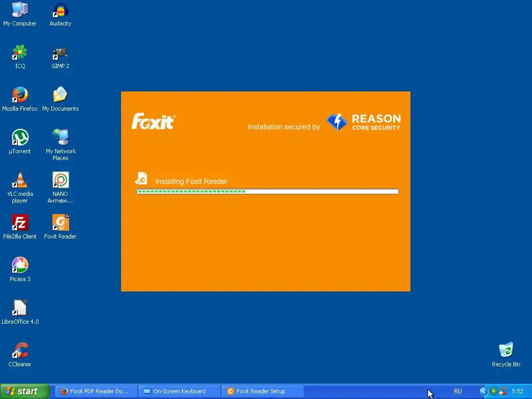
Task: Switch to Foxit Reader Setup taskbar button
Action: click(262, 391)
